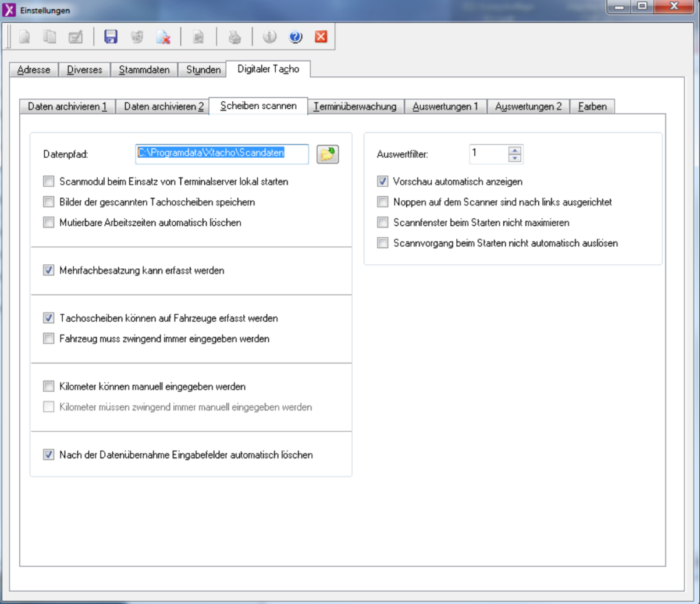Browse for Datenpfad using the folder icon
Viewport: 700px width, 604px height.
click(x=328, y=154)
